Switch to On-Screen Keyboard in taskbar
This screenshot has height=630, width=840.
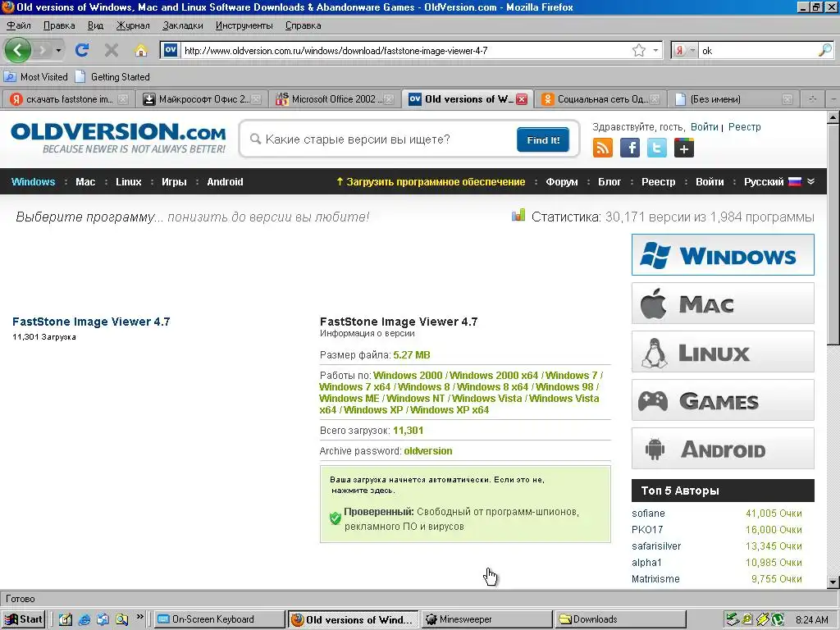tap(220, 619)
